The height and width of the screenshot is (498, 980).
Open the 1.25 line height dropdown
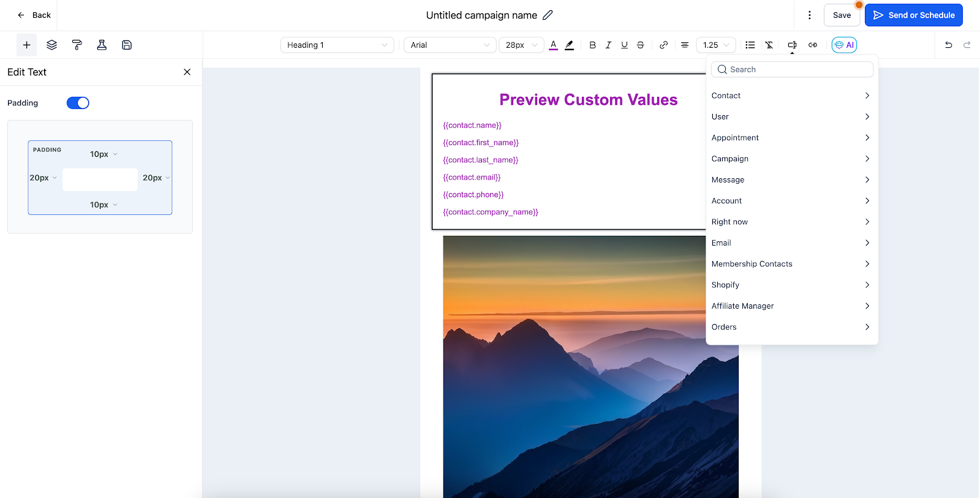716,45
